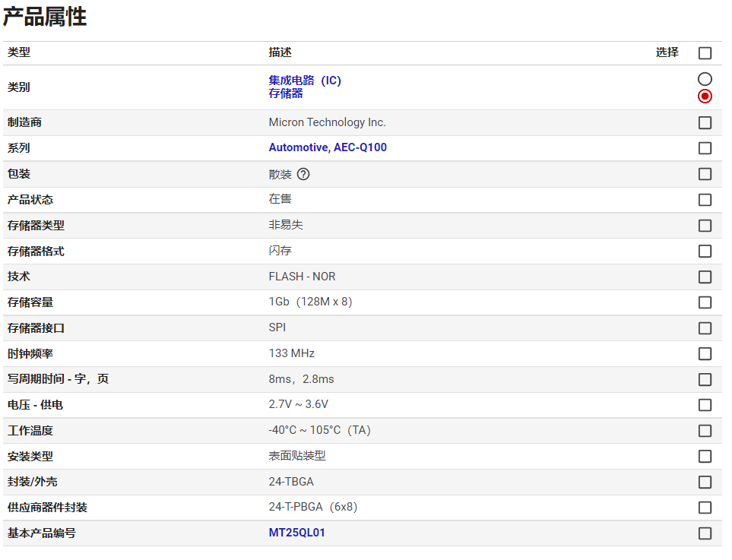The height and width of the screenshot is (560, 732).
Task: Tick the 时钟频率 133 MHz checkbox
Action: click(x=705, y=354)
